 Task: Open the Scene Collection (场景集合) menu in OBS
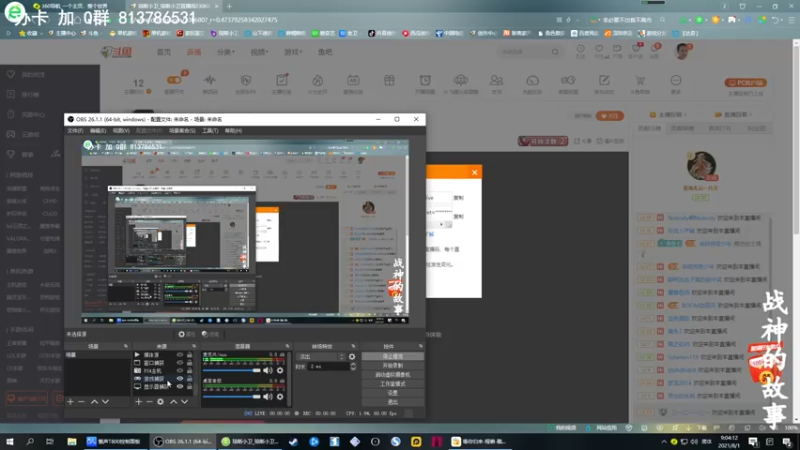point(182,131)
